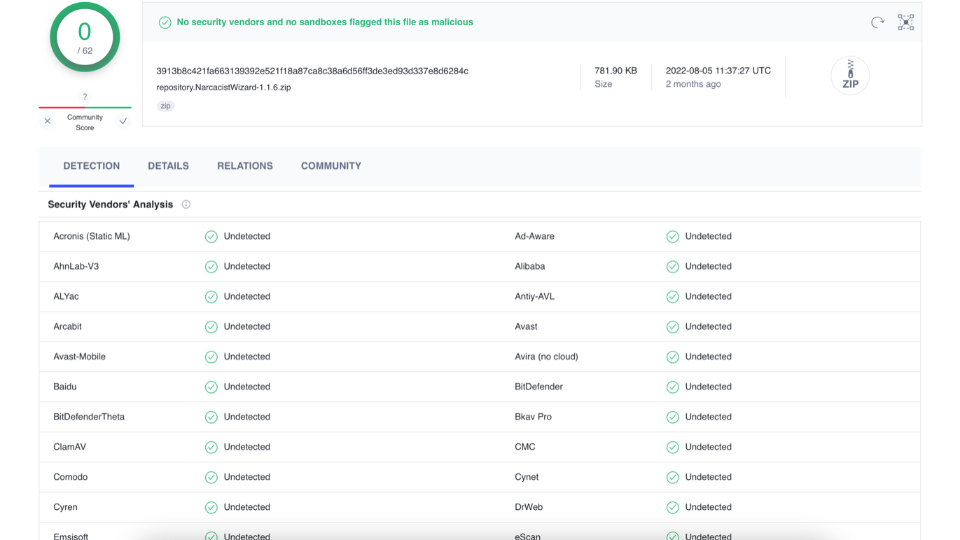Click the 781.90 KB size value

coord(615,70)
